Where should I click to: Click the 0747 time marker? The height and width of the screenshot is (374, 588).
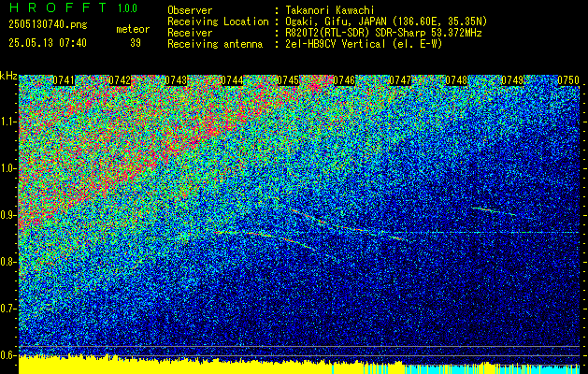[x=400, y=80]
